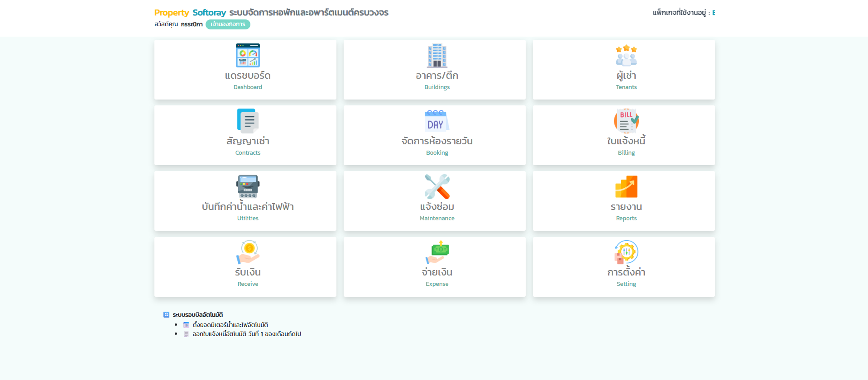Click the ตั้งยอดมิเตอร์น้ำและไฟอัตโนมัติ line

[230, 325]
